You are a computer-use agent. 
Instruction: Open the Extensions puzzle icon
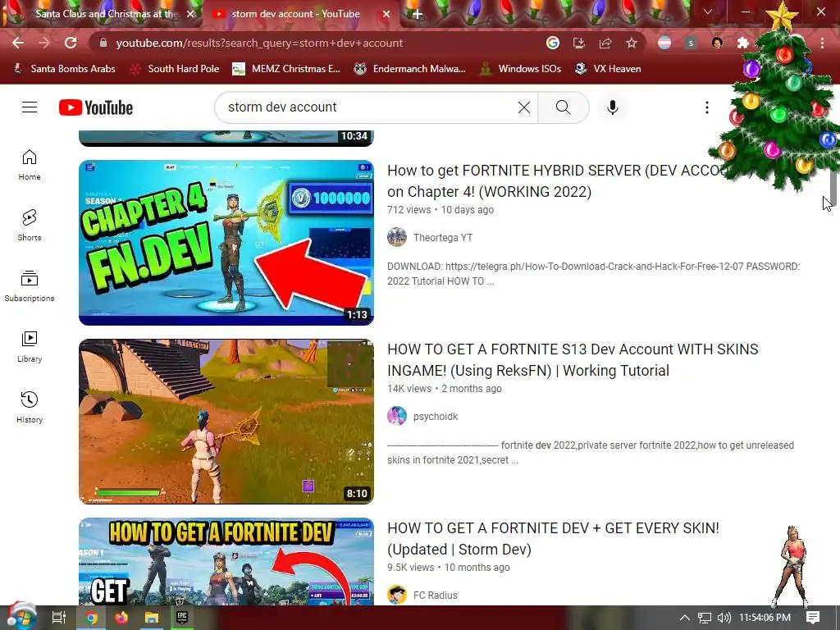[x=743, y=43]
